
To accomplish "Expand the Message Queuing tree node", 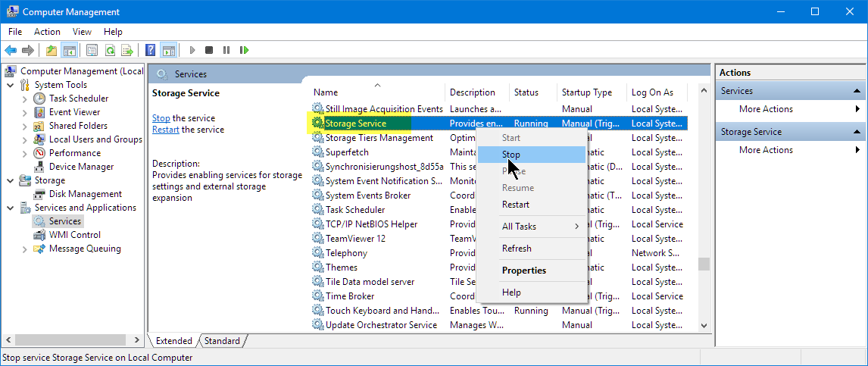I will (x=25, y=249).
